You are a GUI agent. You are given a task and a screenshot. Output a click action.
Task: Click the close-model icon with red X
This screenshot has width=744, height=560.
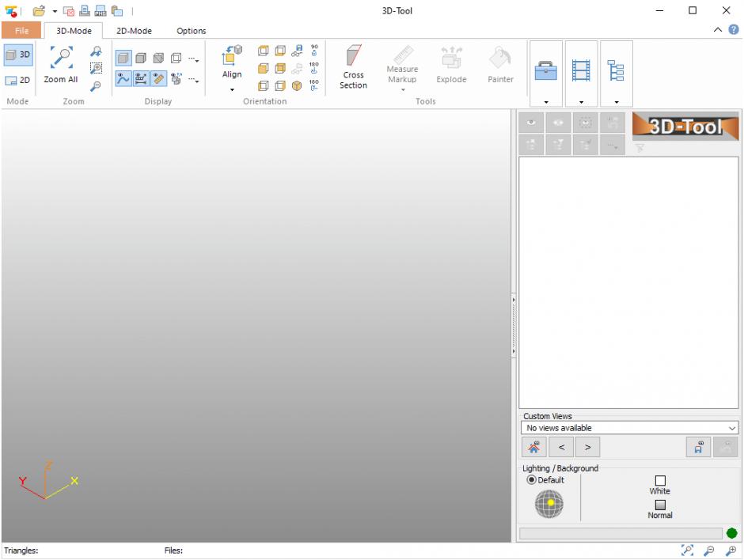69,11
